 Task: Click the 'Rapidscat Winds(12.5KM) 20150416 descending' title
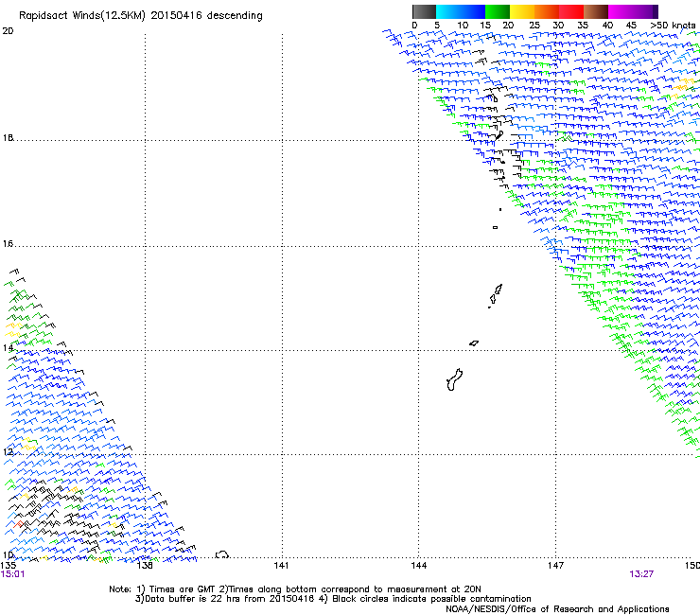pos(141,16)
